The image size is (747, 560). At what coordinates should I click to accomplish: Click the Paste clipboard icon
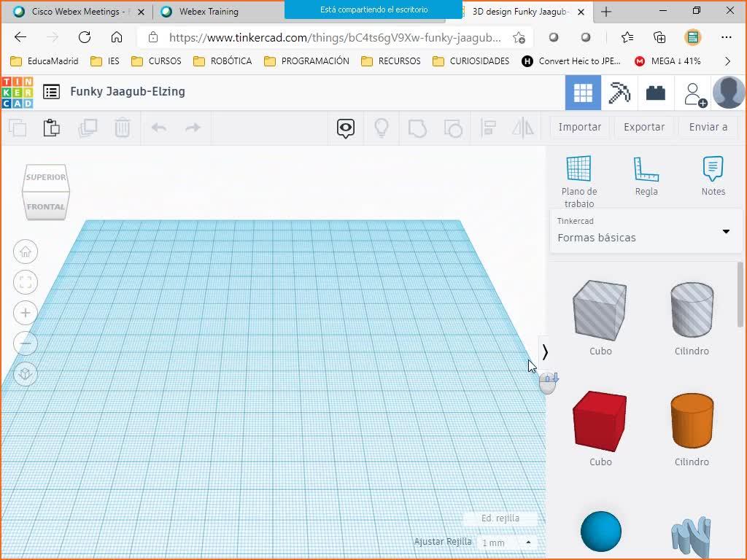[x=52, y=128]
